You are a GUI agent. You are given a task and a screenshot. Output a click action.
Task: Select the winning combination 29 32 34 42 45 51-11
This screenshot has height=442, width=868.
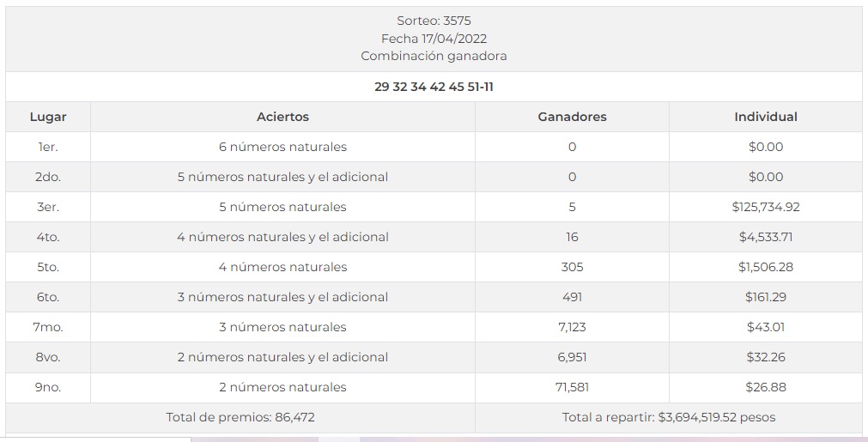[434, 87]
